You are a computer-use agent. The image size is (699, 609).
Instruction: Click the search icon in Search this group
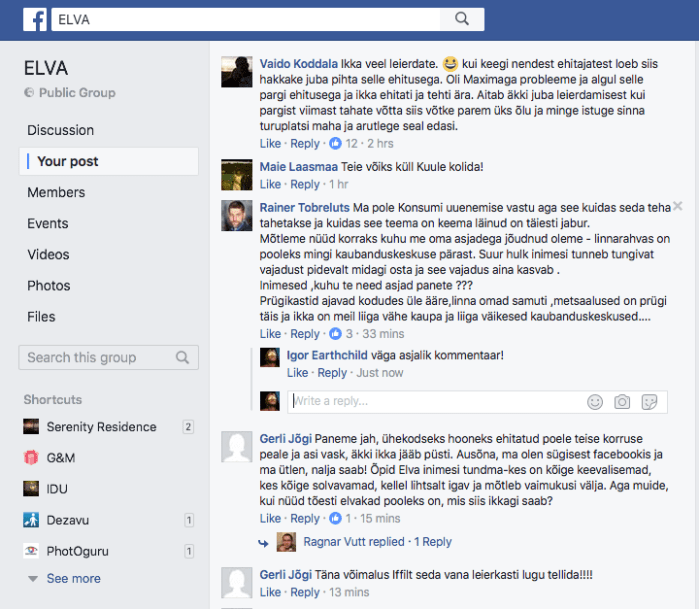182,358
